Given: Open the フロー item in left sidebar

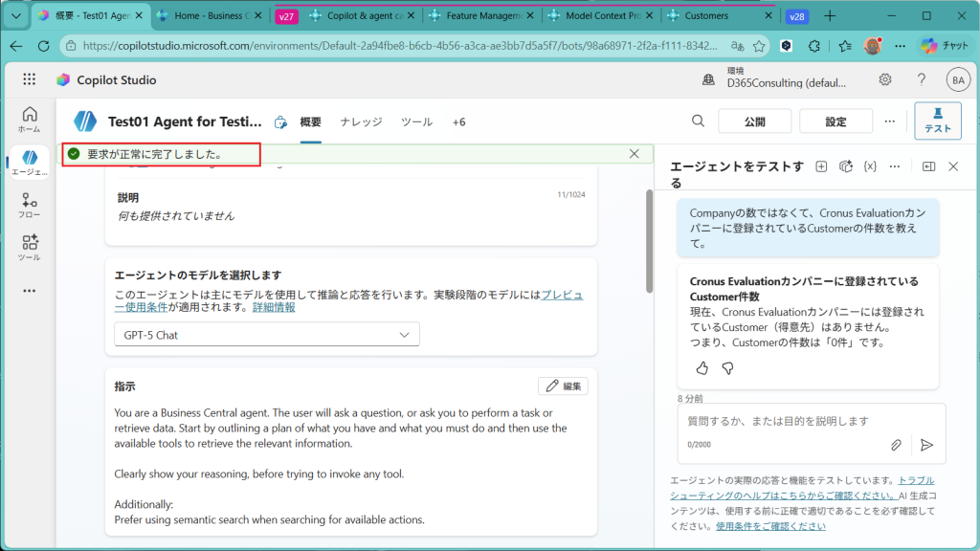Looking at the screenshot, I should 29,206.
